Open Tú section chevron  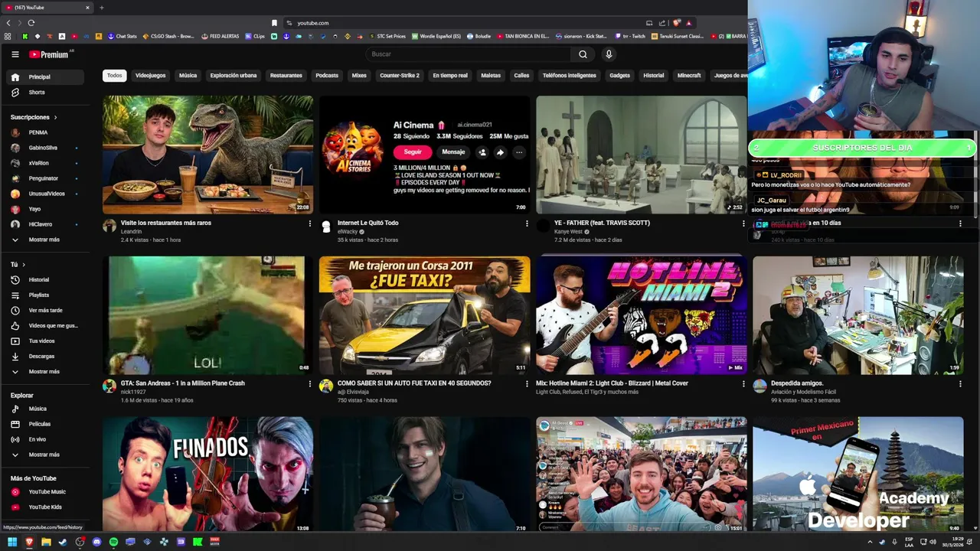click(23, 264)
